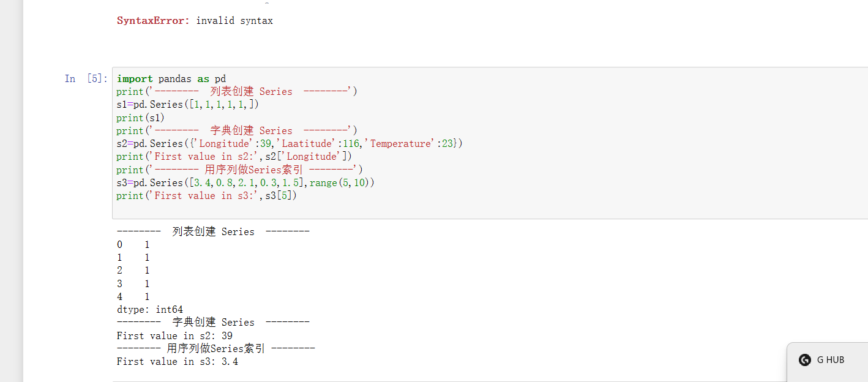Select the In [5] cell prompt
This screenshot has width=868, height=382.
86,78
